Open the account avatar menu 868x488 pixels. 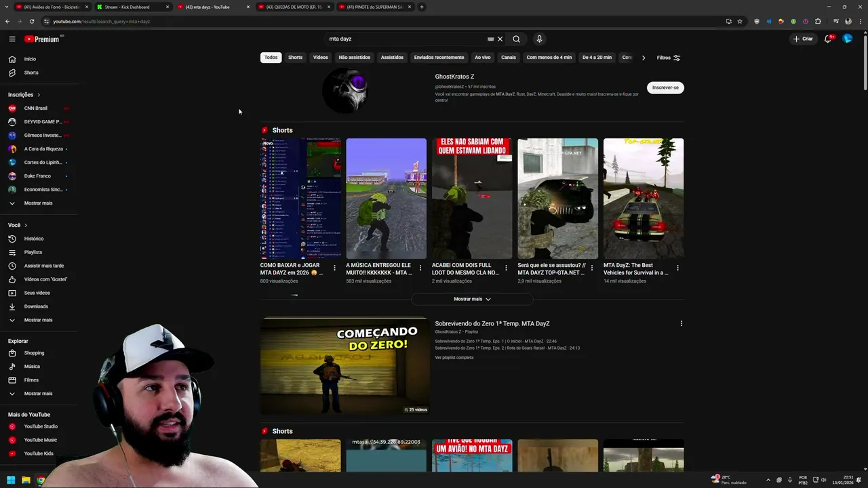point(848,39)
